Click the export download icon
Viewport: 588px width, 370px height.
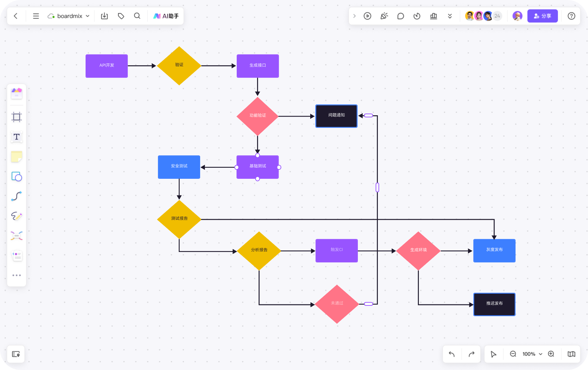tap(105, 16)
